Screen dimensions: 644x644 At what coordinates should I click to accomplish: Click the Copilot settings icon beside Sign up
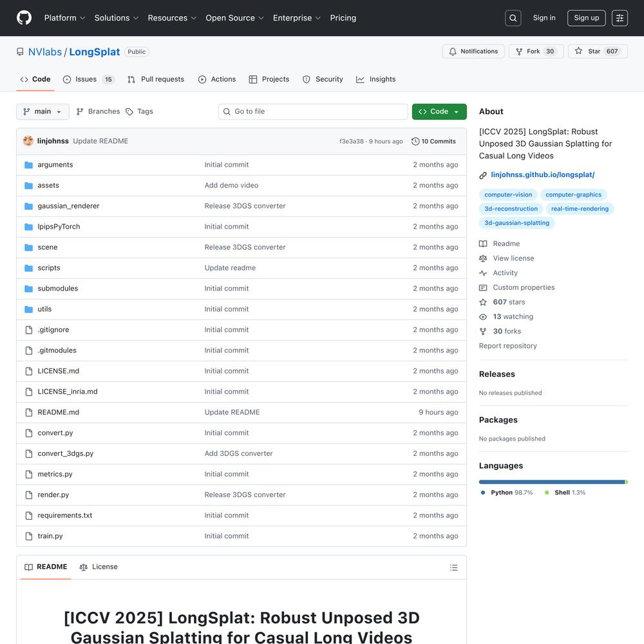pyautogui.click(x=620, y=18)
